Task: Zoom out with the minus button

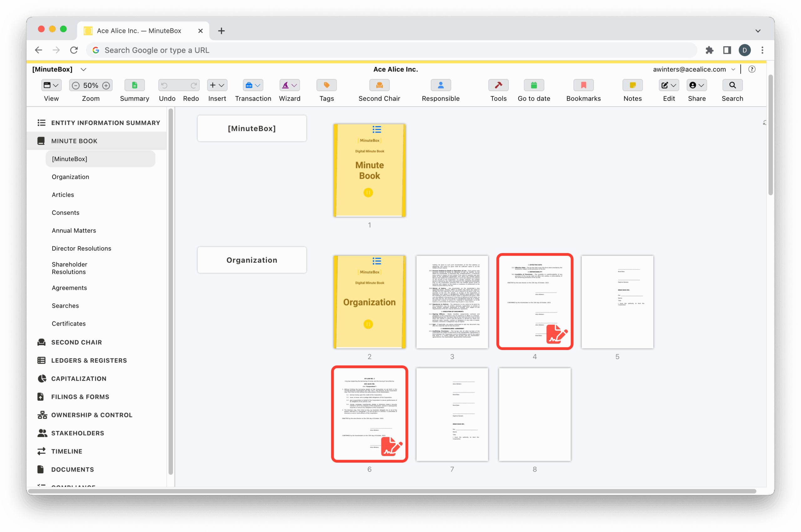Action: 76,85
